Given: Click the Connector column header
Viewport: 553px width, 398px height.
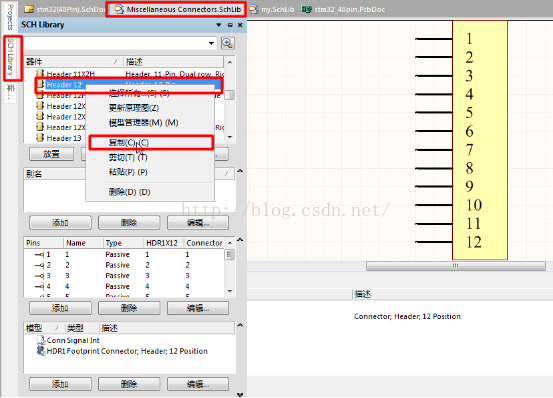Looking at the screenshot, I should pyautogui.click(x=204, y=243).
